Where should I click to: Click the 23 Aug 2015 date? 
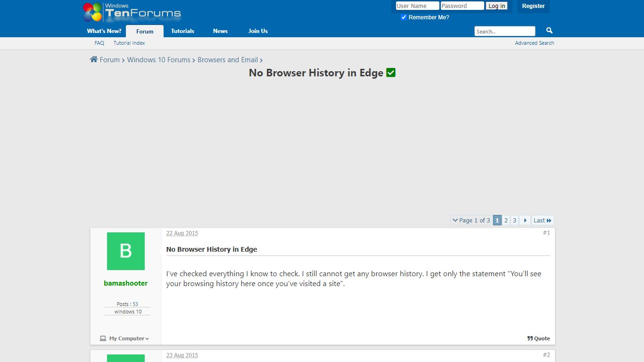point(182,355)
